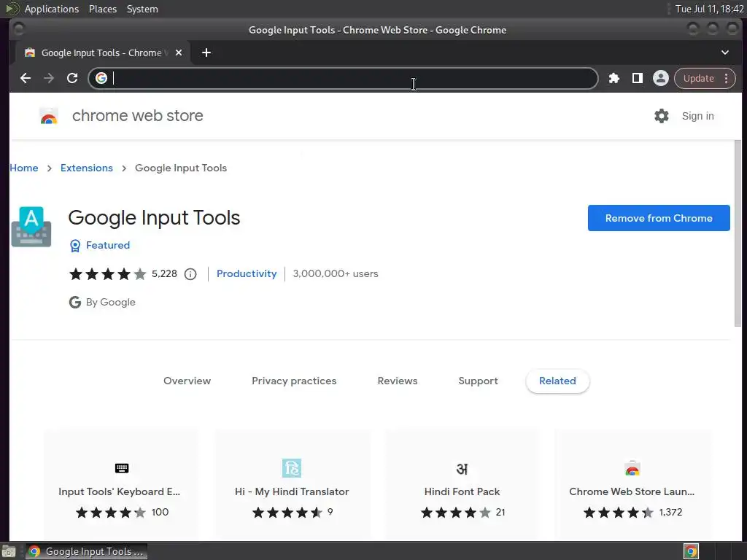This screenshot has width=747, height=560.
Task: Click the Featured link text
Action: click(108, 245)
